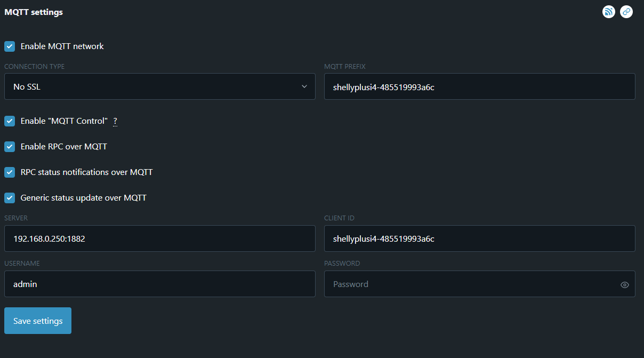Click the "Enable RPC over MQTT" label text

click(x=64, y=147)
